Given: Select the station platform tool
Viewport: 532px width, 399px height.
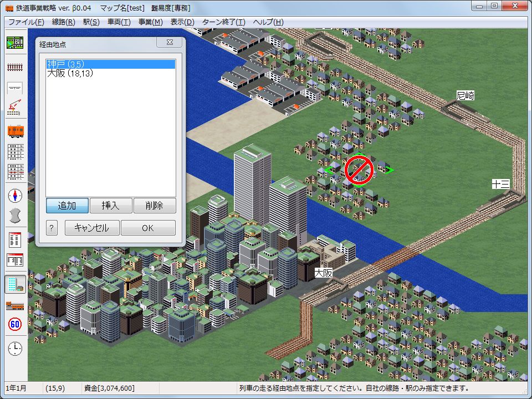Looking at the screenshot, I should coord(15,88).
